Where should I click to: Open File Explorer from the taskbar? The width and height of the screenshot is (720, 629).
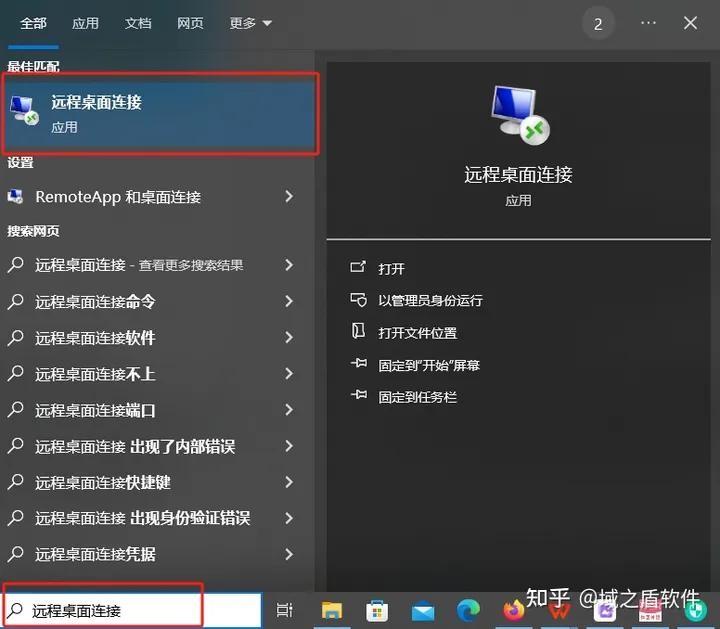[331, 610]
